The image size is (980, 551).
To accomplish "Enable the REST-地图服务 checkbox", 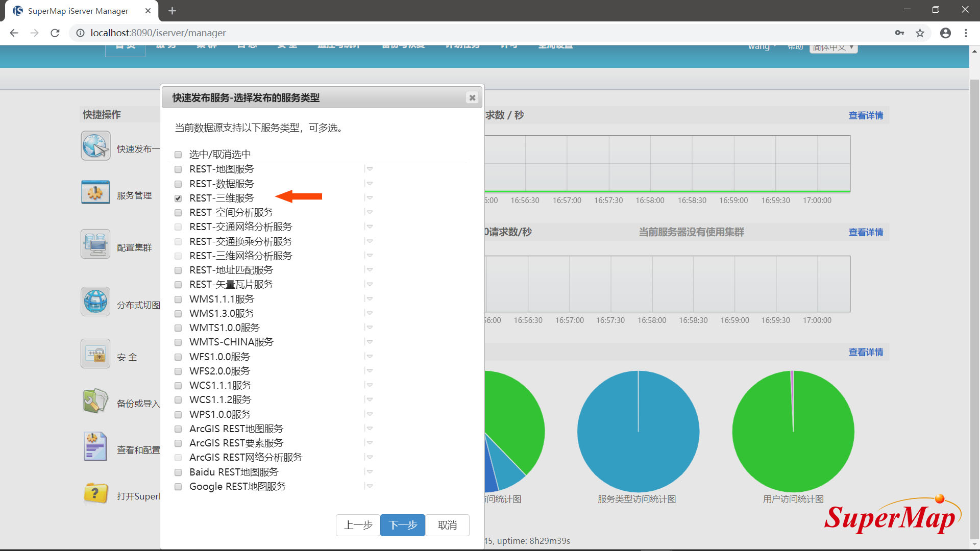I will click(178, 169).
